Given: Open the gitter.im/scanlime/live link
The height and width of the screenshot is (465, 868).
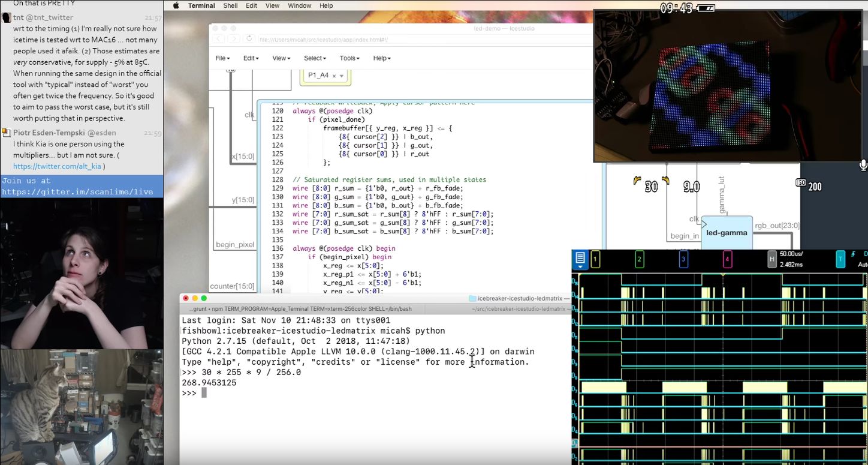Looking at the screenshot, I should 77,192.
